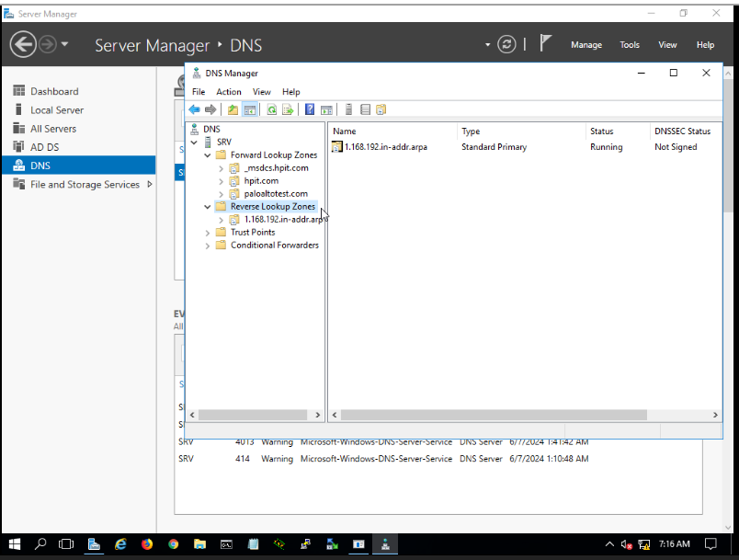Expand the _msdcs.hpit.com zone
This screenshot has height=560, width=739.
point(221,168)
